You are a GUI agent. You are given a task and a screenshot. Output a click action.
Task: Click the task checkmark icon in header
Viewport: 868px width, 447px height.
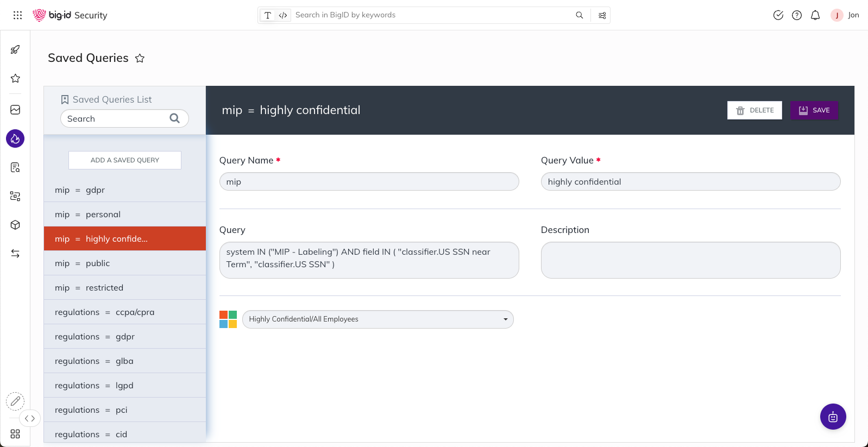[778, 15]
